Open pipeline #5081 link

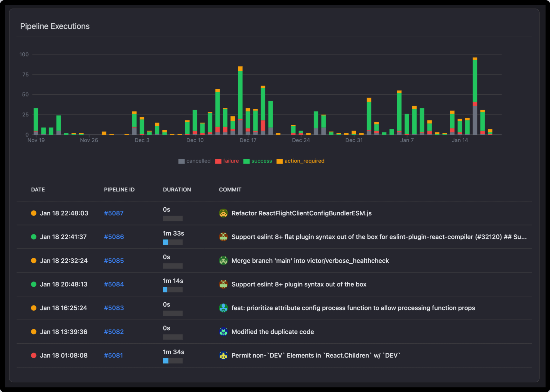tap(113, 355)
